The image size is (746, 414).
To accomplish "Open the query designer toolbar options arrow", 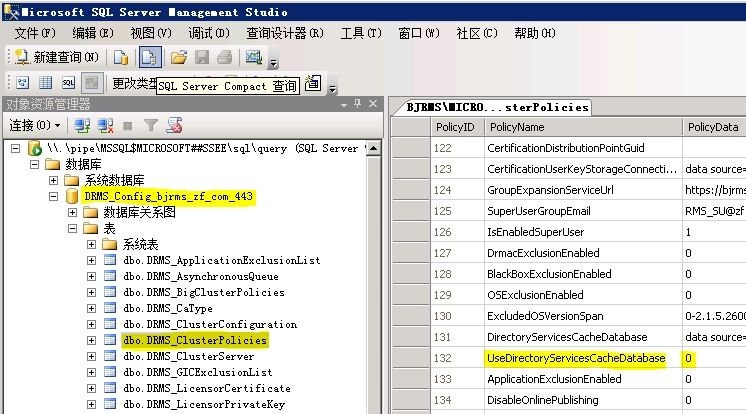I will point(333,88).
